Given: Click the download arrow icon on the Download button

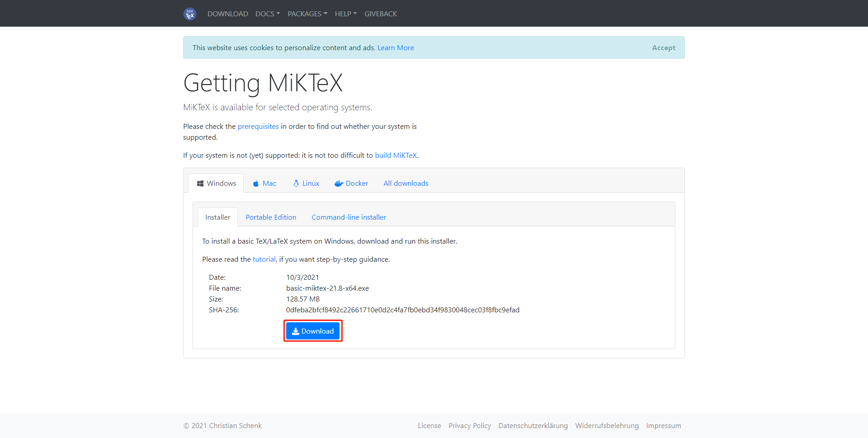Looking at the screenshot, I should coord(297,331).
